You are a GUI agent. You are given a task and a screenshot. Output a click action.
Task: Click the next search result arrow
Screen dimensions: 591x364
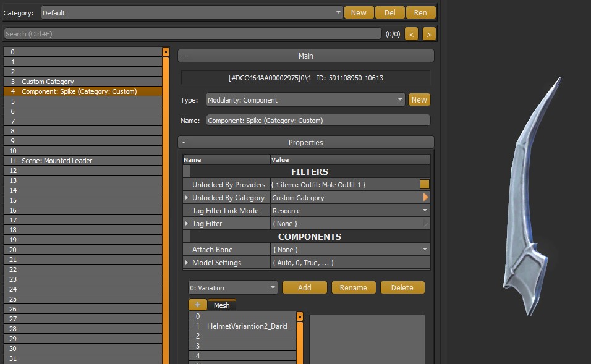[x=428, y=33]
